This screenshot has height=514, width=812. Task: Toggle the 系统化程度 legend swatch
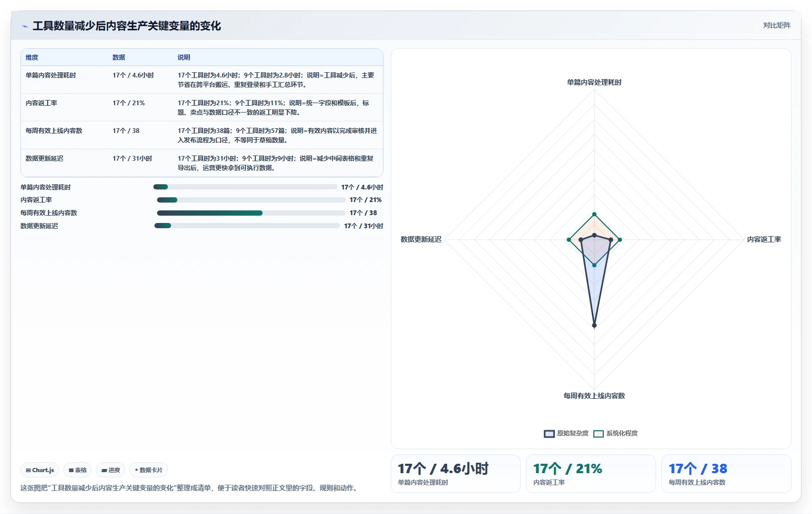pos(599,433)
